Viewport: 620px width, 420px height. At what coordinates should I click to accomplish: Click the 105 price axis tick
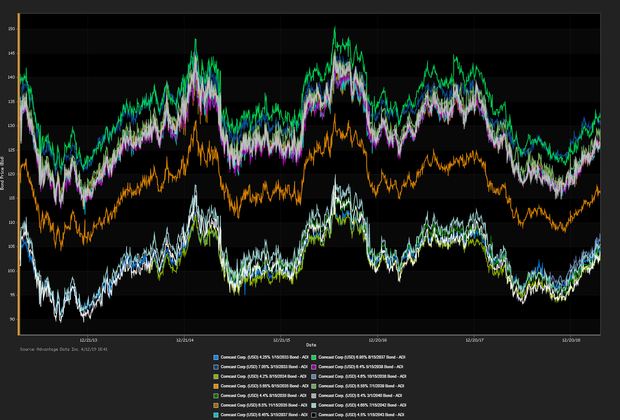point(11,246)
